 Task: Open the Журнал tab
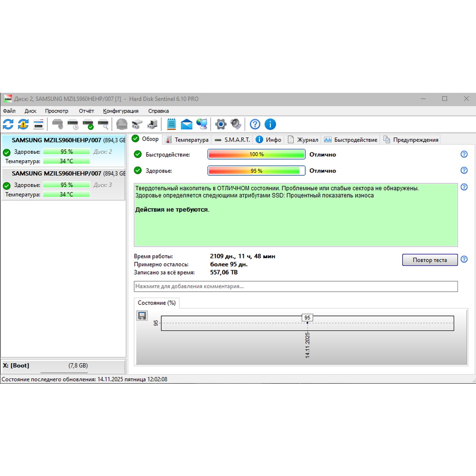(x=303, y=139)
